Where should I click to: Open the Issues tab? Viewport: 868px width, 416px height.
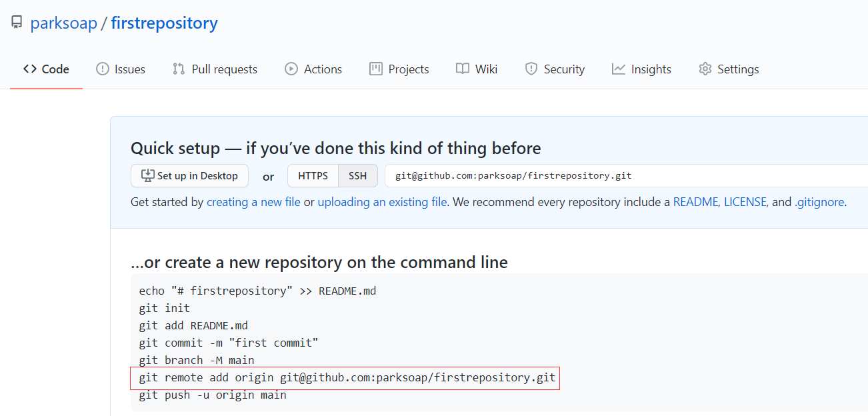(x=121, y=69)
